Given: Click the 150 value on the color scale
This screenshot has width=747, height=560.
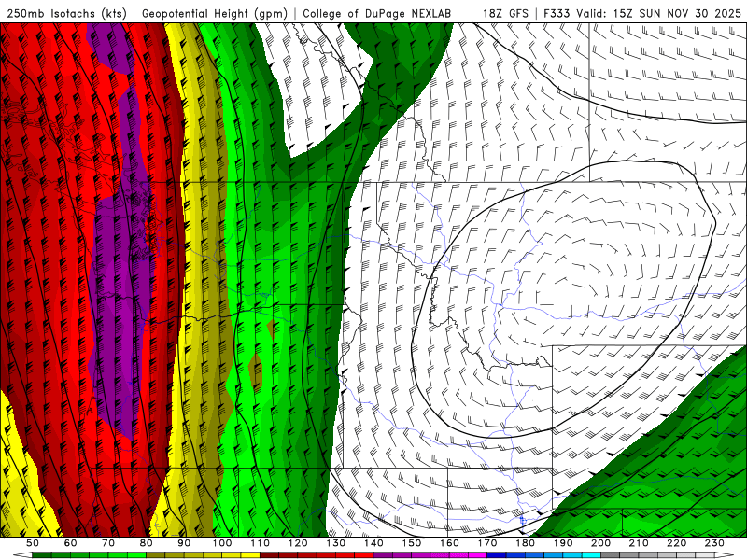Looking at the screenshot, I should click(x=412, y=543).
